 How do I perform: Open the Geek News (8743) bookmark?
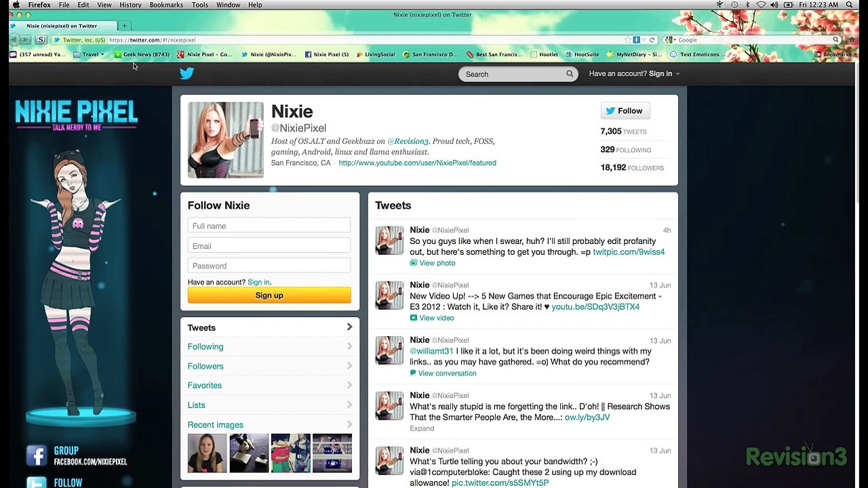click(142, 54)
